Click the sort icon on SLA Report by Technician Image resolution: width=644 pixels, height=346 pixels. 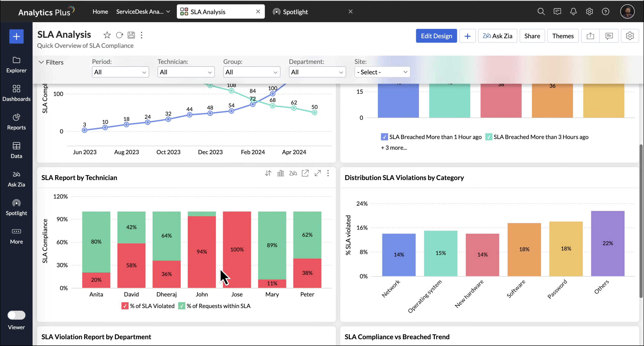click(x=268, y=173)
